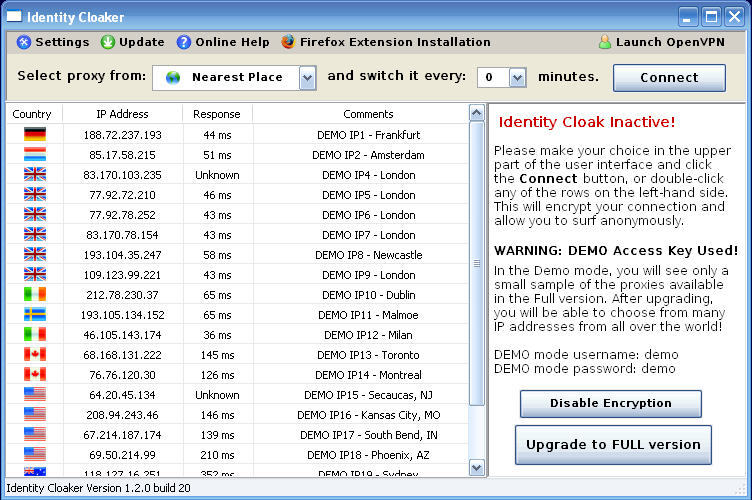Choose Launch OpenVPN in the toolbar

point(670,42)
